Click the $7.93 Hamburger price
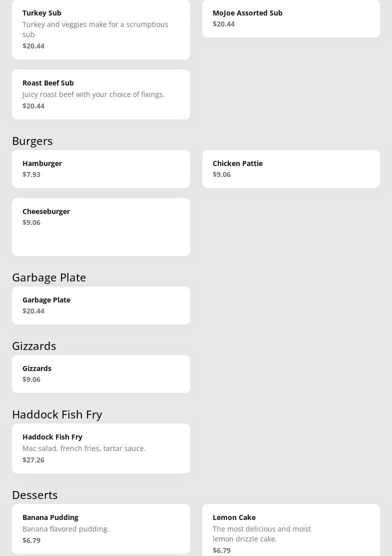 (31, 174)
